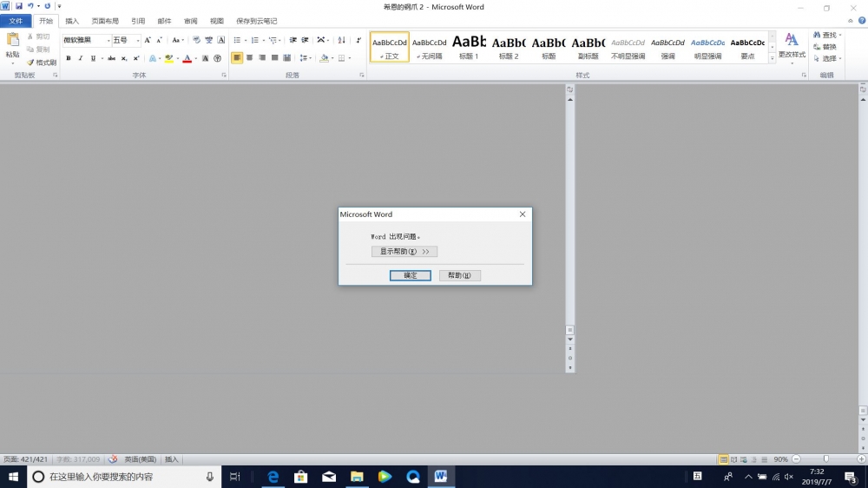Switch to the 视图 ribbon tab
Viewport: 868px width, 488px height.
(x=216, y=21)
